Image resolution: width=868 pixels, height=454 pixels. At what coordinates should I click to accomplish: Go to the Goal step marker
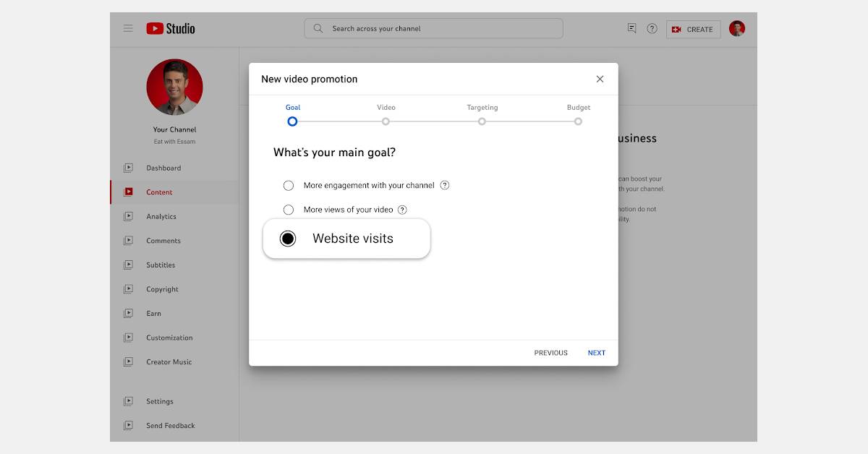click(x=292, y=121)
